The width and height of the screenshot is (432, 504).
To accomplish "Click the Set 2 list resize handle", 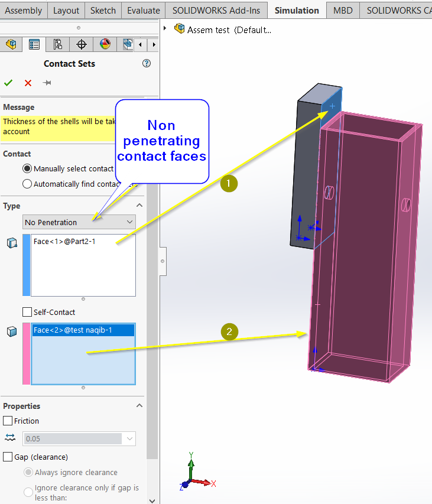I will tap(83, 388).
